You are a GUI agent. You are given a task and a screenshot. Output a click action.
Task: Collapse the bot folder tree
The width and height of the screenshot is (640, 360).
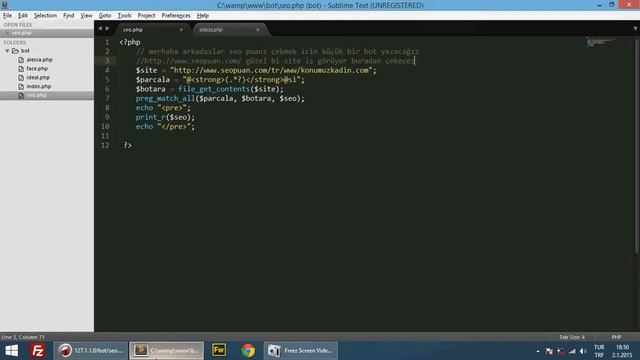click(x=7, y=51)
